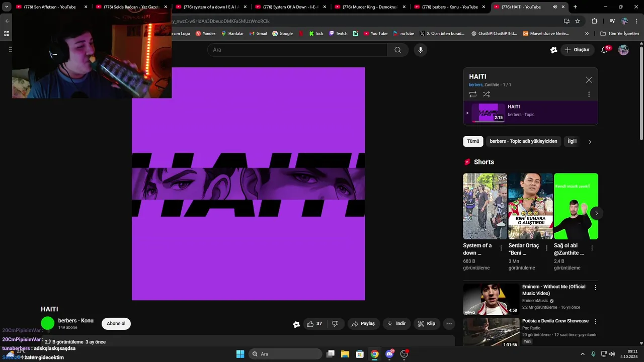Click the Paylaş share button
Viewport: 644px width, 362px height.
[363, 324]
